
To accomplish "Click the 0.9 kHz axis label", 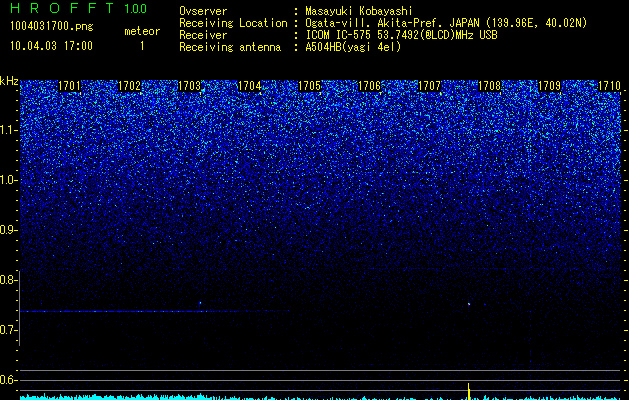I will coord(8,230).
